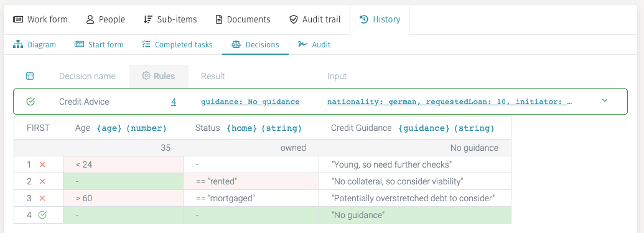
Task: Click the green check icon on rule 4
Action: click(x=42, y=215)
